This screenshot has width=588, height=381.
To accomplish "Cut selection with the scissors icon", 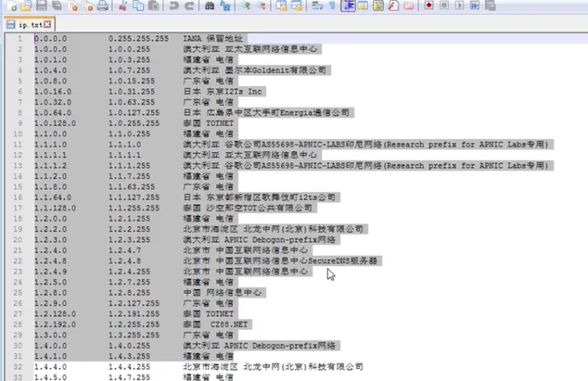I will click(x=122, y=6).
